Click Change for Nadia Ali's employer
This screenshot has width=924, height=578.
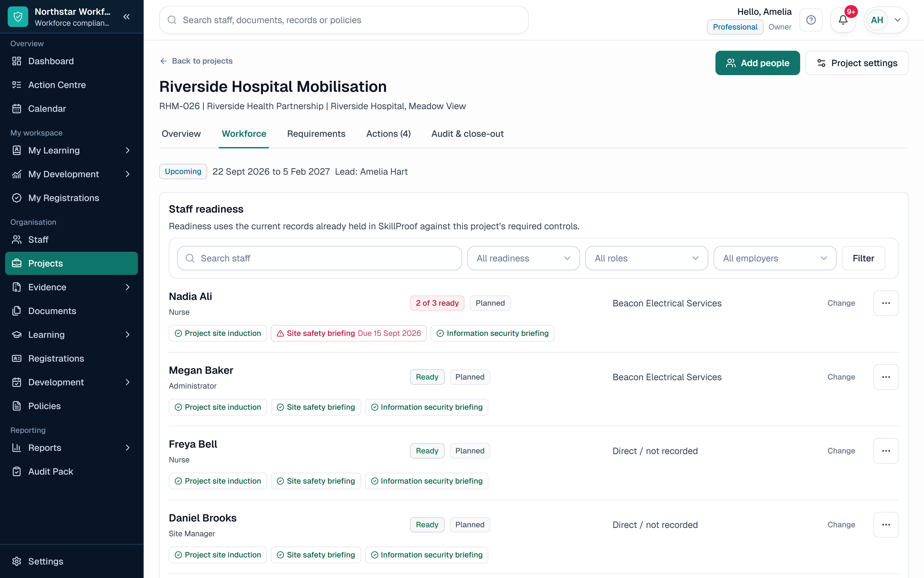click(841, 303)
